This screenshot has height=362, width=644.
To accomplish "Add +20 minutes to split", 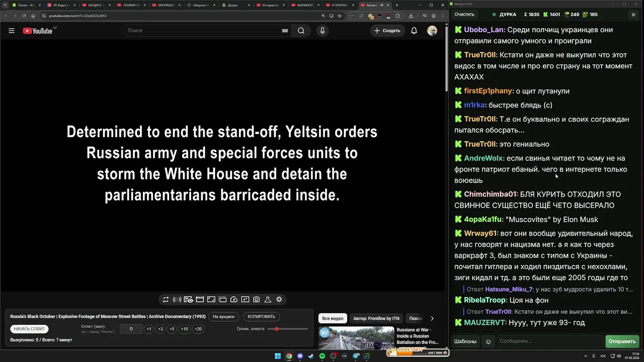I will point(198,329).
